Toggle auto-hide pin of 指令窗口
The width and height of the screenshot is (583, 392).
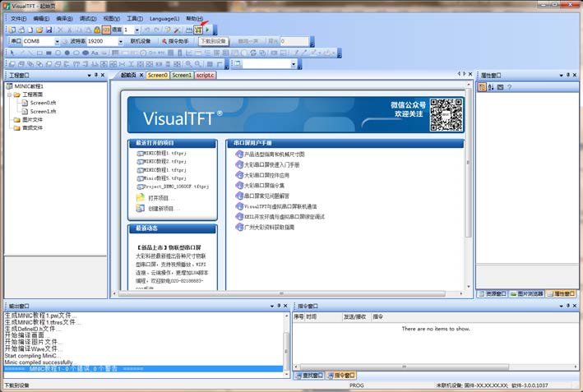pyautogui.click(x=567, y=306)
